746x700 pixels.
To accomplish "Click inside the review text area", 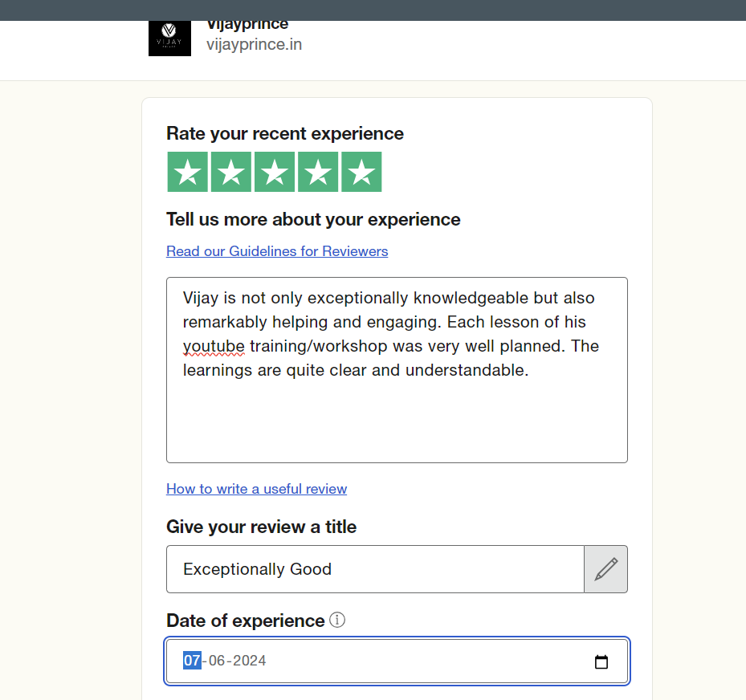I will 397,370.
